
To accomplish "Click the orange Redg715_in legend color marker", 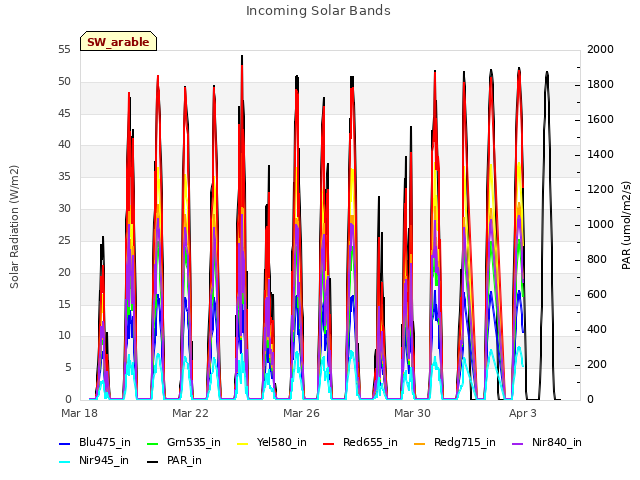I will [420, 444].
